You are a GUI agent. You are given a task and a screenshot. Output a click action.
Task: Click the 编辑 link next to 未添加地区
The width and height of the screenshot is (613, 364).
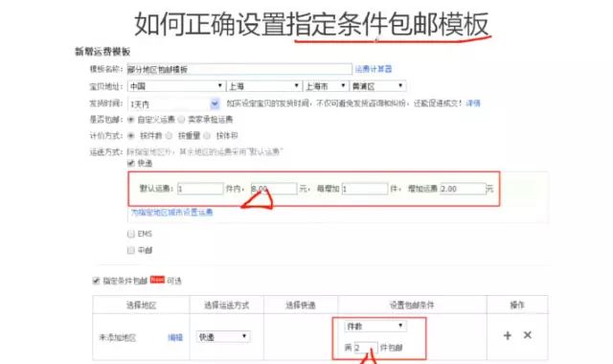[175, 337]
